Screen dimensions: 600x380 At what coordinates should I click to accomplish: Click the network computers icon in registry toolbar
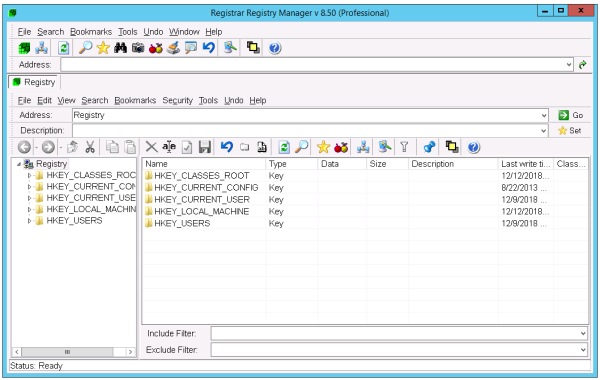coord(363,147)
